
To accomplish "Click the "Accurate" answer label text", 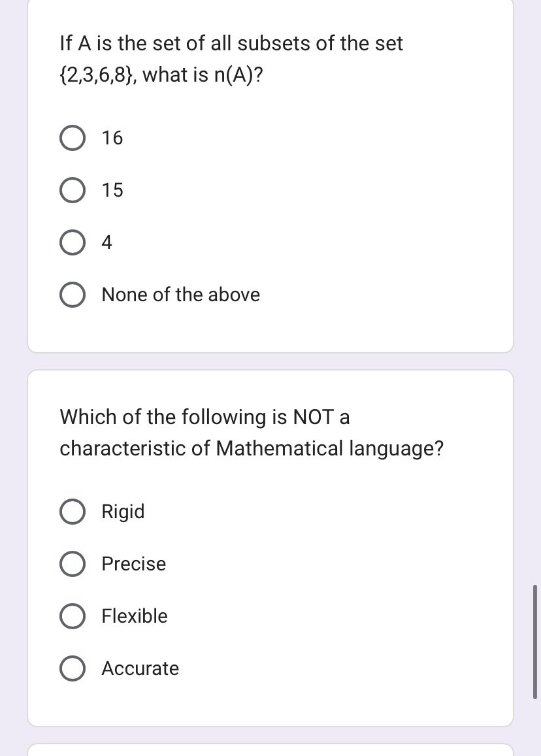I will (140, 668).
